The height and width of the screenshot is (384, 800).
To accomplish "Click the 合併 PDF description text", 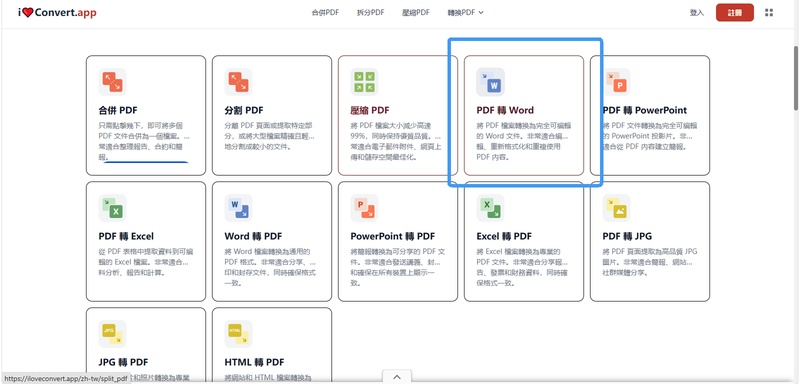I will point(144,141).
